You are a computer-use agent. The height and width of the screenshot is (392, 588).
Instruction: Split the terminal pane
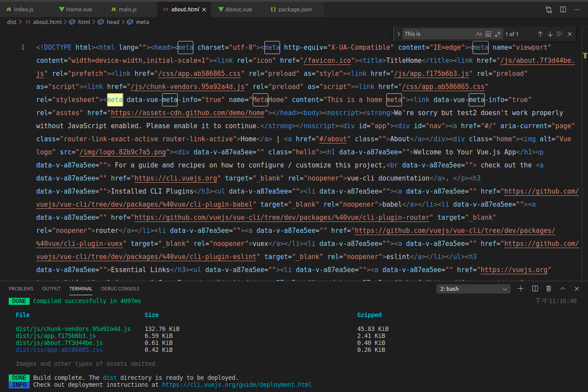point(535,289)
